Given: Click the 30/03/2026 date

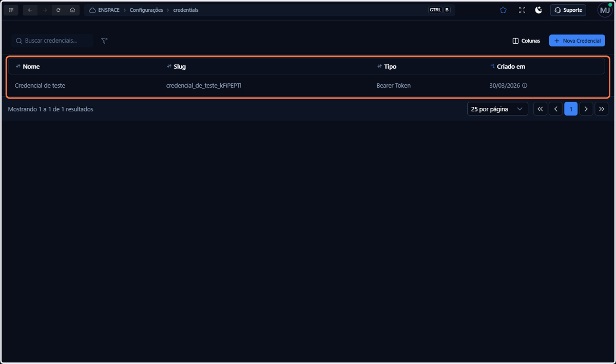Looking at the screenshot, I should point(505,85).
